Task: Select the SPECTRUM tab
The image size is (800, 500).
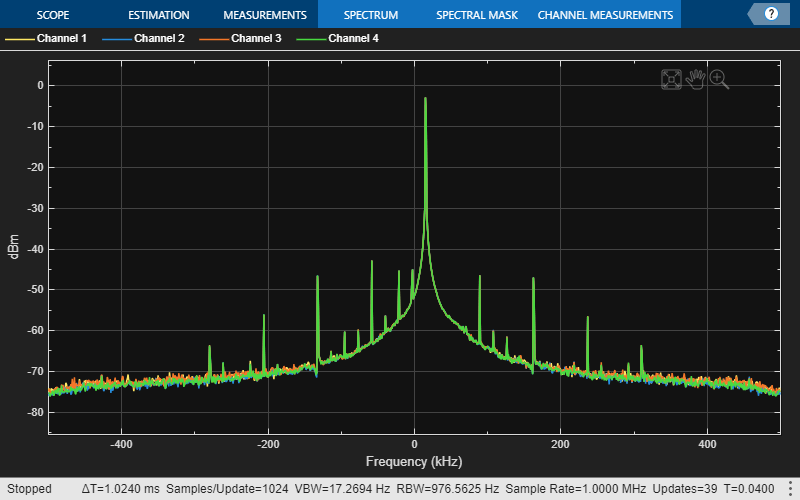Action: tap(371, 15)
